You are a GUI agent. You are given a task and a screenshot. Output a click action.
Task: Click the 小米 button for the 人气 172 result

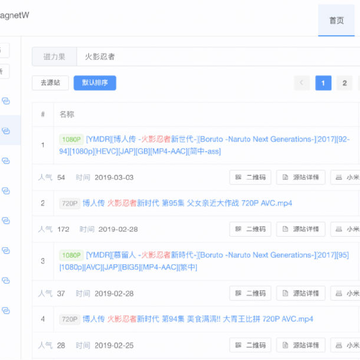point(345,229)
